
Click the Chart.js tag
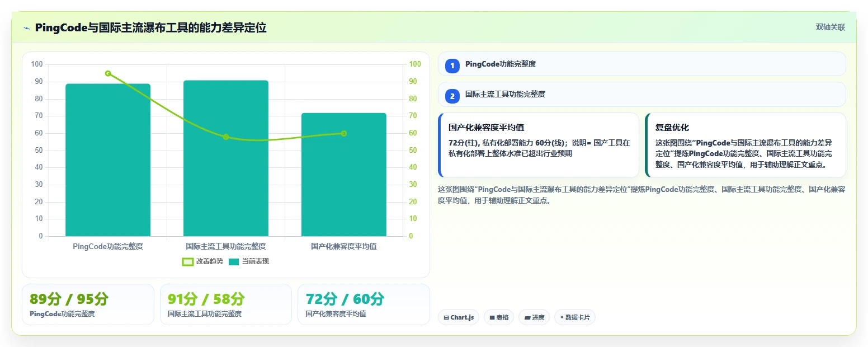pyautogui.click(x=459, y=317)
